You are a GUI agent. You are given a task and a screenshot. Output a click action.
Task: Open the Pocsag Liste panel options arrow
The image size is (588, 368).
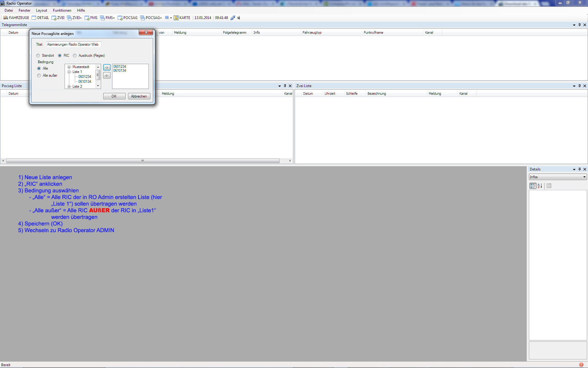(280, 86)
